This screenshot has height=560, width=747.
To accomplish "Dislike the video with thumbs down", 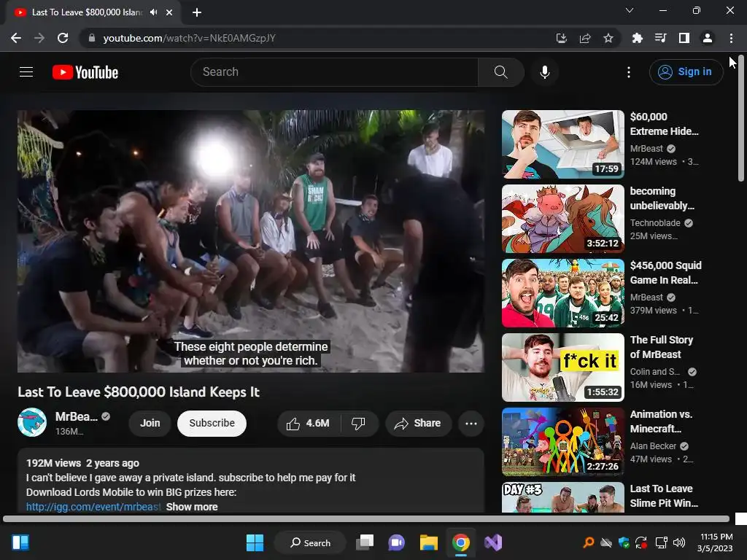I will click(x=359, y=424).
